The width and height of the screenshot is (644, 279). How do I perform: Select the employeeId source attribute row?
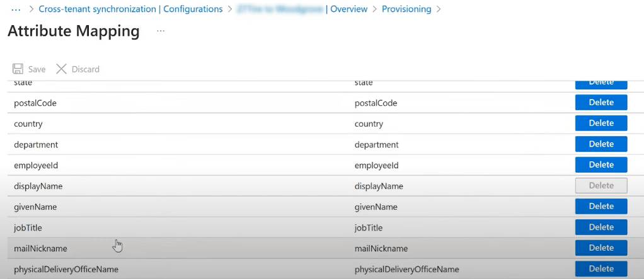tap(37, 166)
